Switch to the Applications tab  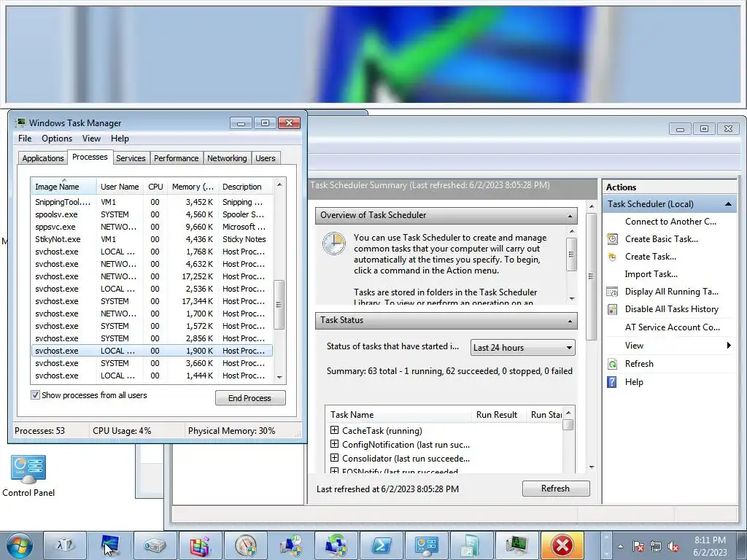(43, 158)
